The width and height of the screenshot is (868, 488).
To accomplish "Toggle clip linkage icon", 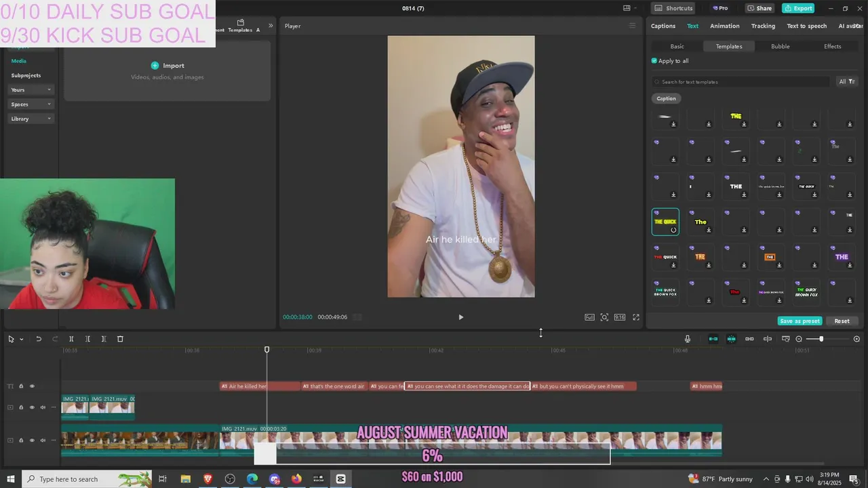I will pyautogui.click(x=749, y=339).
